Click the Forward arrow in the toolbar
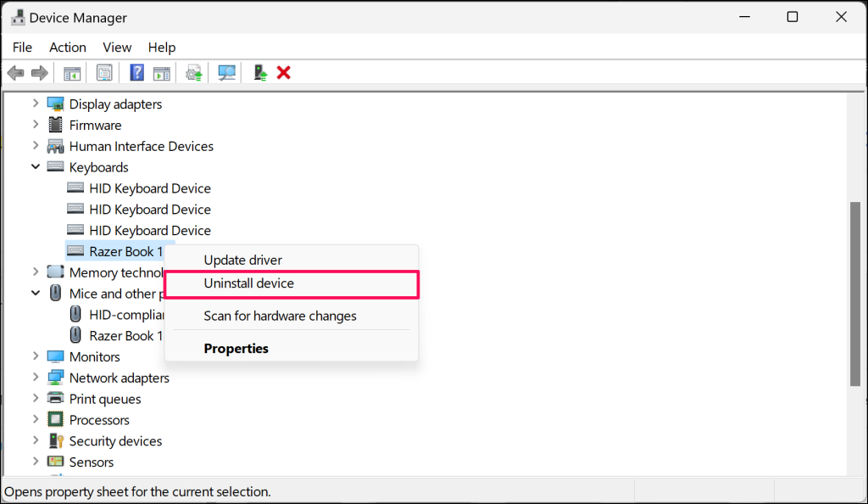This screenshot has height=504, width=868. point(39,73)
